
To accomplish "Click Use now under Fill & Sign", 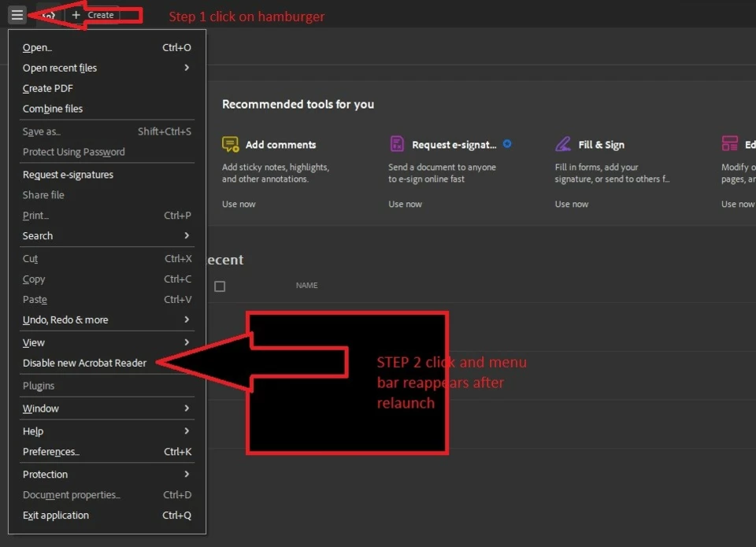I will coord(572,204).
